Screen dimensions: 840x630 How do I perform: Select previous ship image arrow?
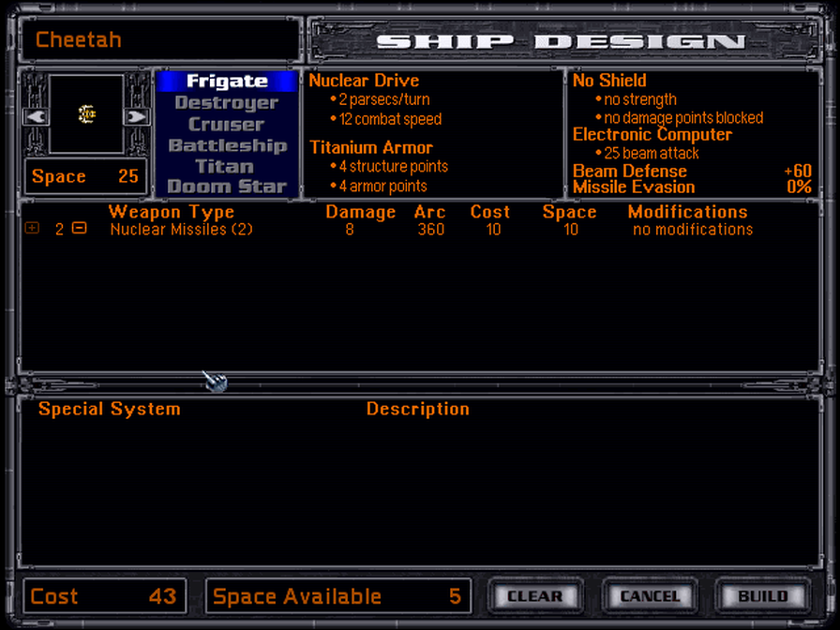pyautogui.click(x=36, y=116)
